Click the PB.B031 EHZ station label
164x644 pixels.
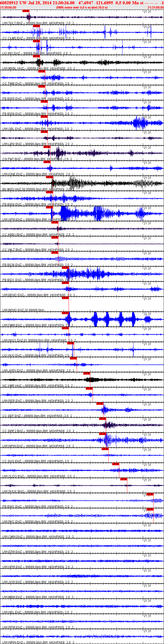tap(12, 280)
